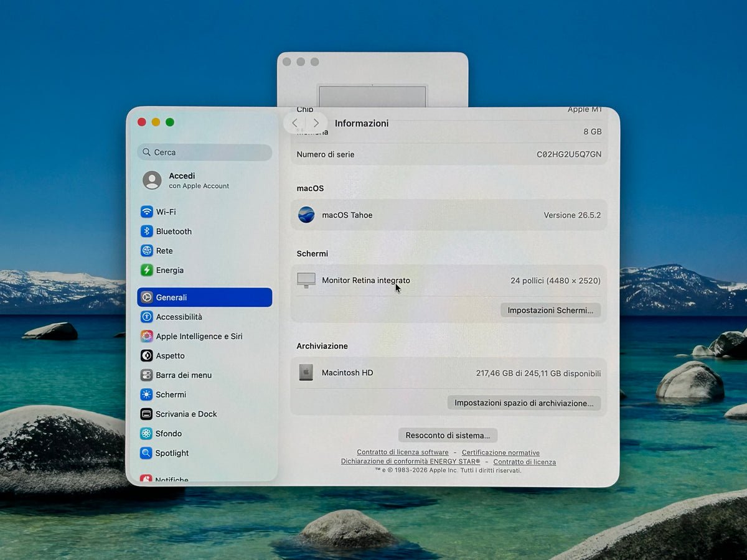747x560 pixels.
Task: Open the Bluetooth pane in sidebar
Action: (204, 231)
